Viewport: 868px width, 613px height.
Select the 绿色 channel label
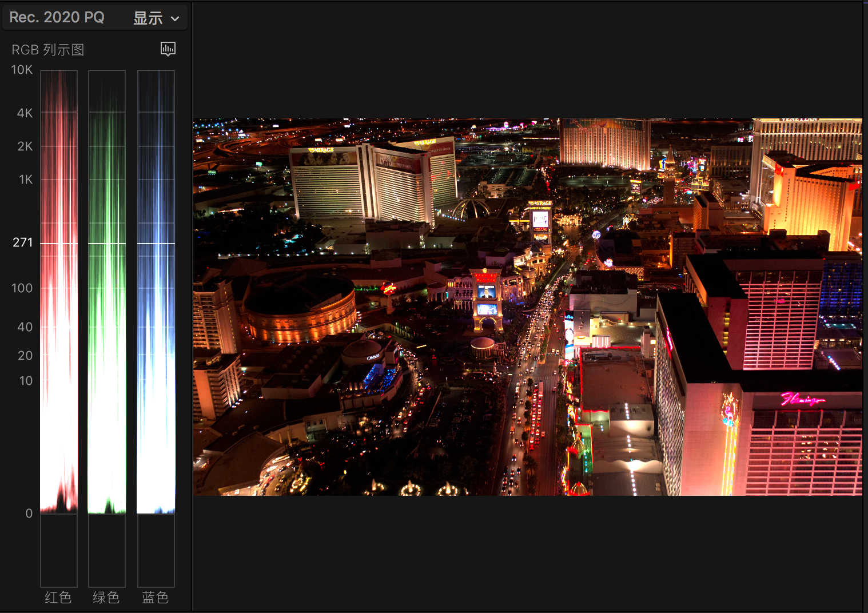tap(106, 598)
